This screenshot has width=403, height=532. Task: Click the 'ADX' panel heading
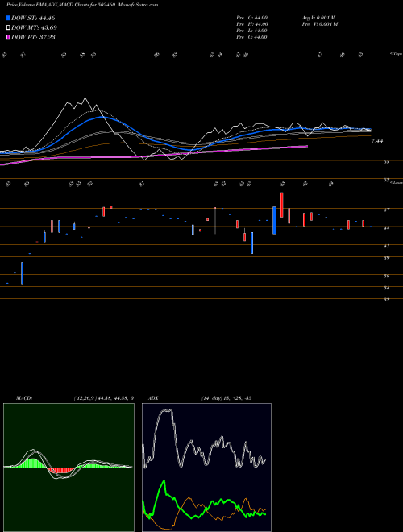pos(153,398)
